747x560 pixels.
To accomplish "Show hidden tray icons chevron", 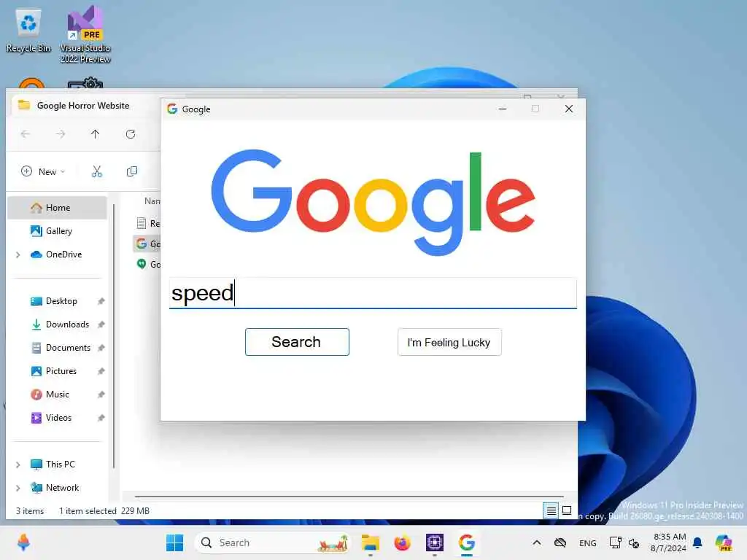I will tap(537, 542).
